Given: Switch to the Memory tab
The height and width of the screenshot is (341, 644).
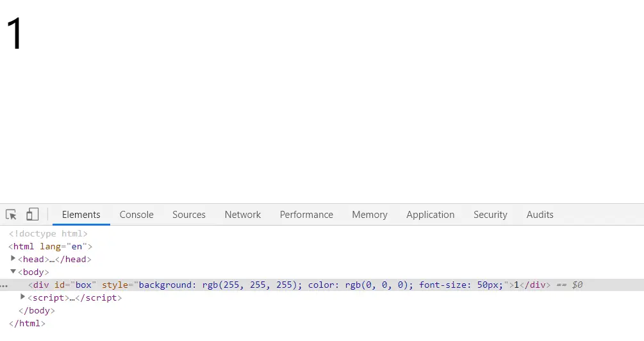Looking at the screenshot, I should [370, 215].
